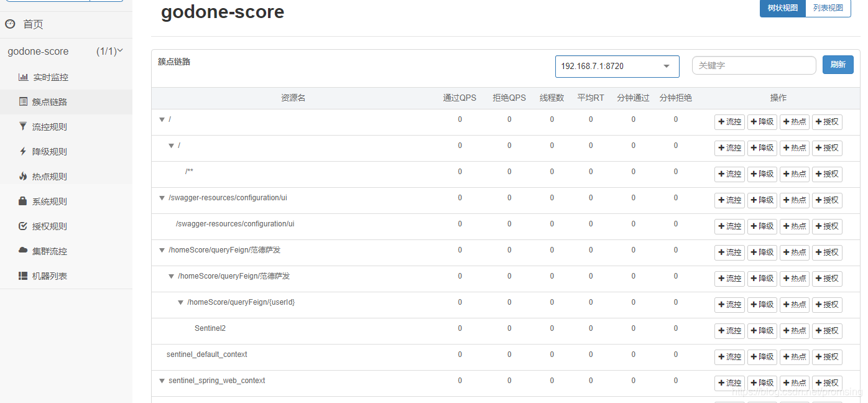Click the godone-score page heading
Screen dimensions: 868x403
[223, 11]
